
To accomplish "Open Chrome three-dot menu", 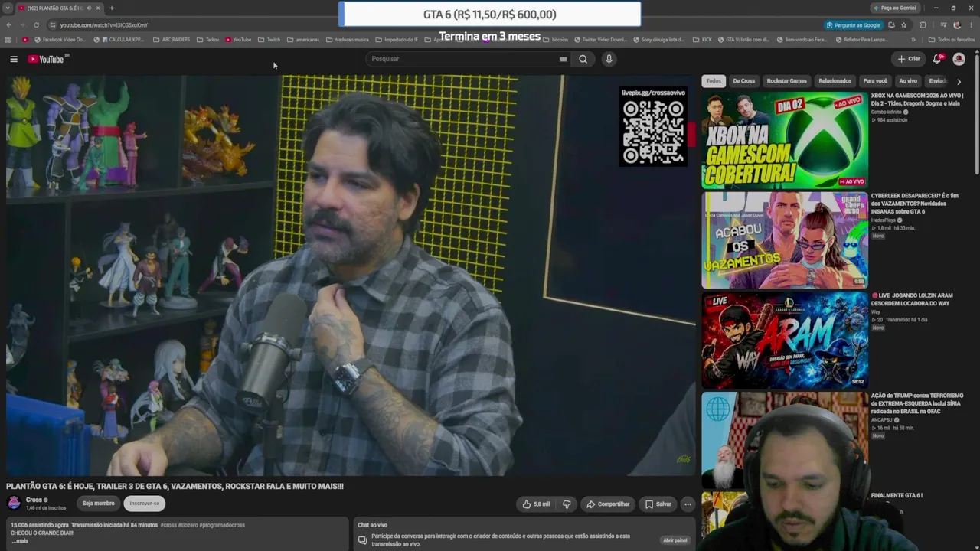I will point(972,24).
